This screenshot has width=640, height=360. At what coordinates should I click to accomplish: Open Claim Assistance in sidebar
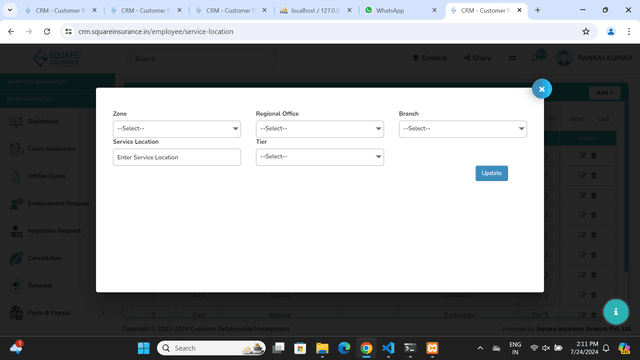pyautogui.click(x=51, y=149)
